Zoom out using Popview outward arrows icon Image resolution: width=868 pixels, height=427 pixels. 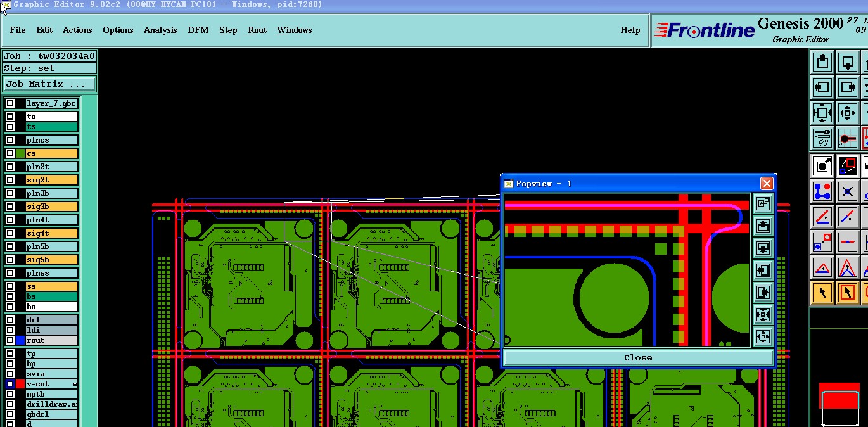(763, 336)
